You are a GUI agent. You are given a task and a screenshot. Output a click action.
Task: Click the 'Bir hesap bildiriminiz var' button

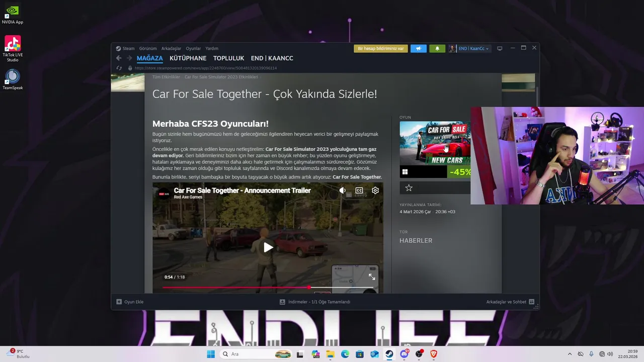380,49
